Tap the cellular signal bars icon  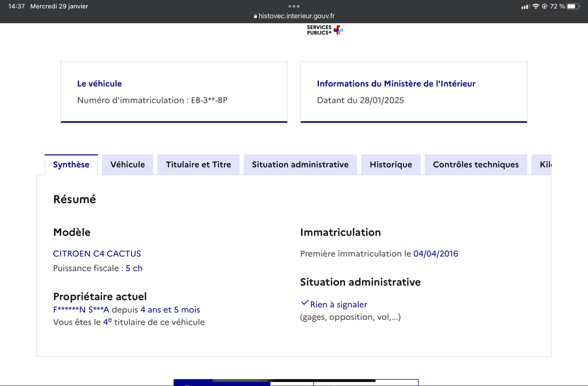click(525, 6)
